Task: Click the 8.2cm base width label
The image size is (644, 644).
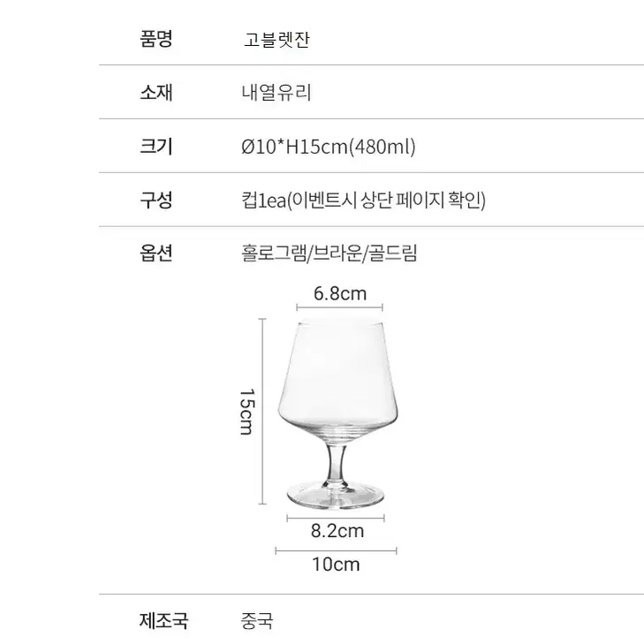Action: 337,531
